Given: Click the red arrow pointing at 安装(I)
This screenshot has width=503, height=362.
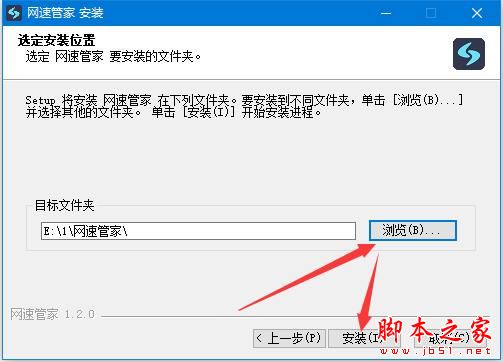Looking at the screenshot, I should pyautogui.click(x=368, y=293).
